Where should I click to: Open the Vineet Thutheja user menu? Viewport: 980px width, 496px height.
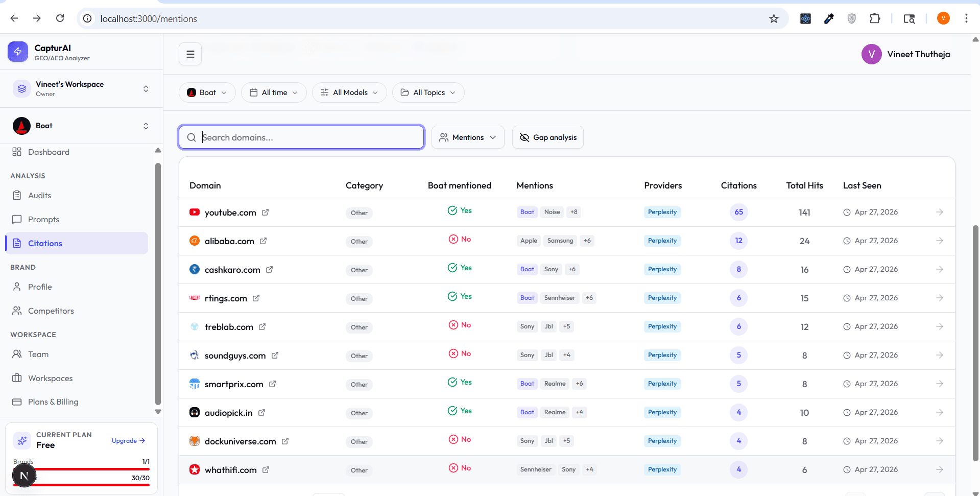905,54
